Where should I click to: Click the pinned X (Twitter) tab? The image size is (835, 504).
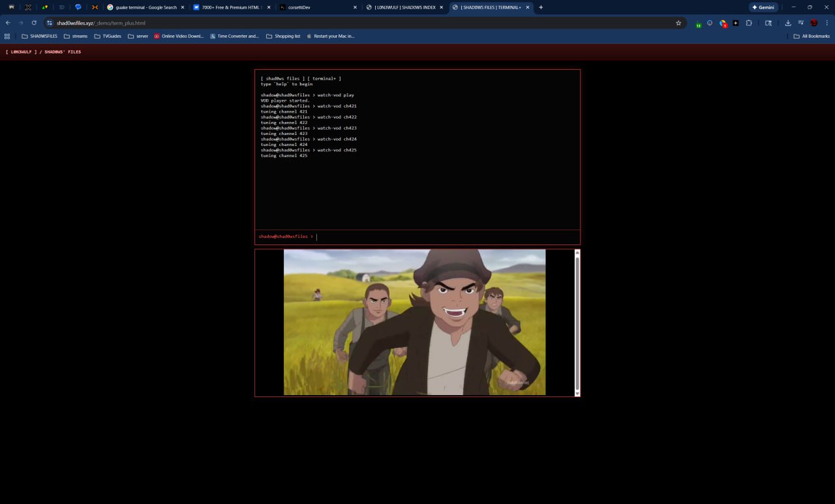28,7
